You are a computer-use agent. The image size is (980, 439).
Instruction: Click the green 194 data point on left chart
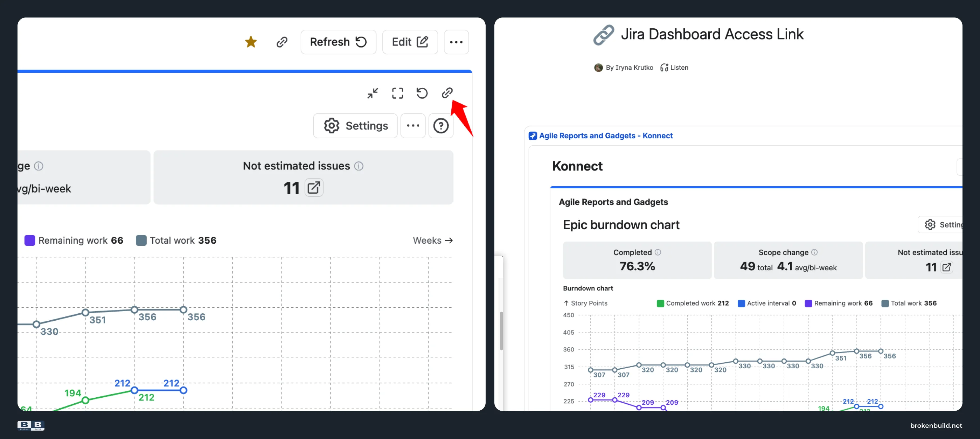(x=85, y=400)
